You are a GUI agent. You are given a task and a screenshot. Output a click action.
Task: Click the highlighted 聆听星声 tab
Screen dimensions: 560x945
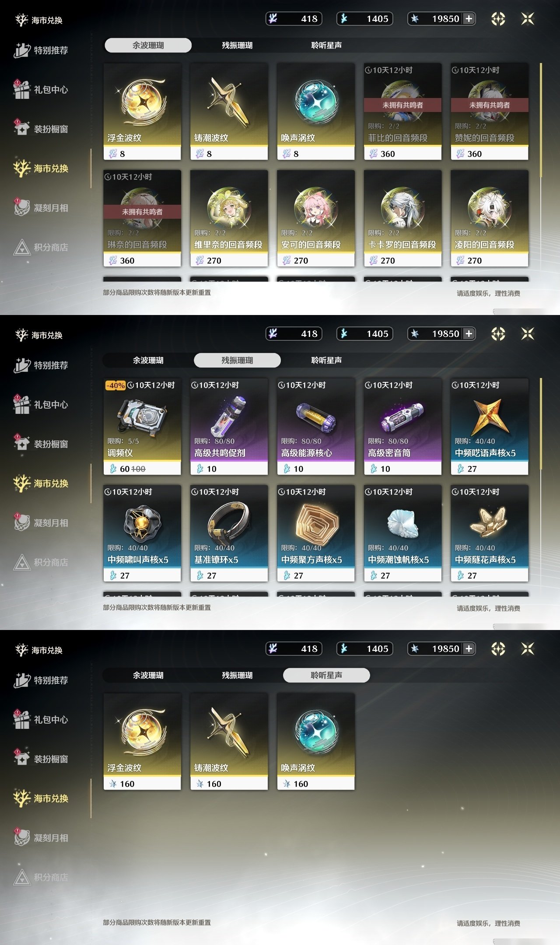[326, 675]
